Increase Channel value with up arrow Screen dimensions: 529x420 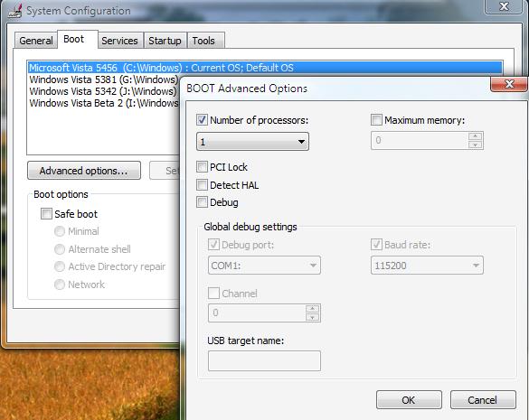coord(313,308)
